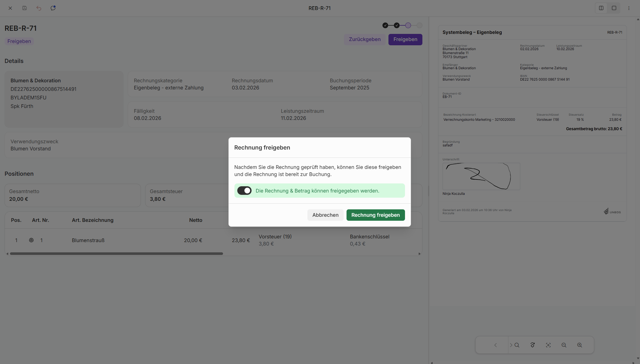Click the undo arrow icon
This screenshot has height=364, width=640.
tap(39, 8)
